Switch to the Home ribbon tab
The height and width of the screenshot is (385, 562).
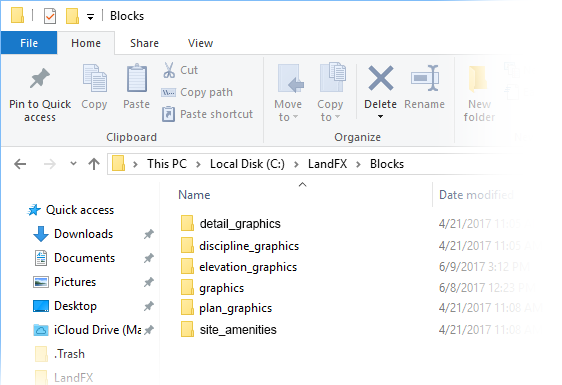(86, 43)
